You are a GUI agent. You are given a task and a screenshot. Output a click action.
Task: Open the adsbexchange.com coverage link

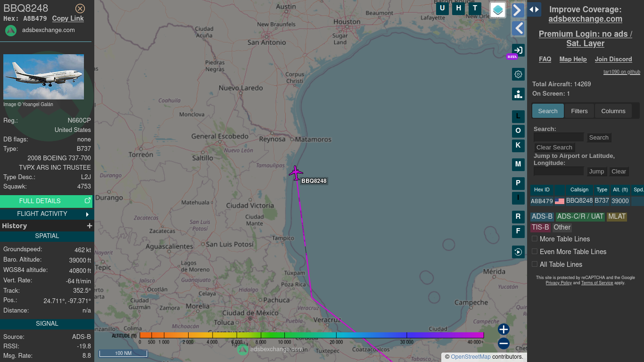pos(585,19)
